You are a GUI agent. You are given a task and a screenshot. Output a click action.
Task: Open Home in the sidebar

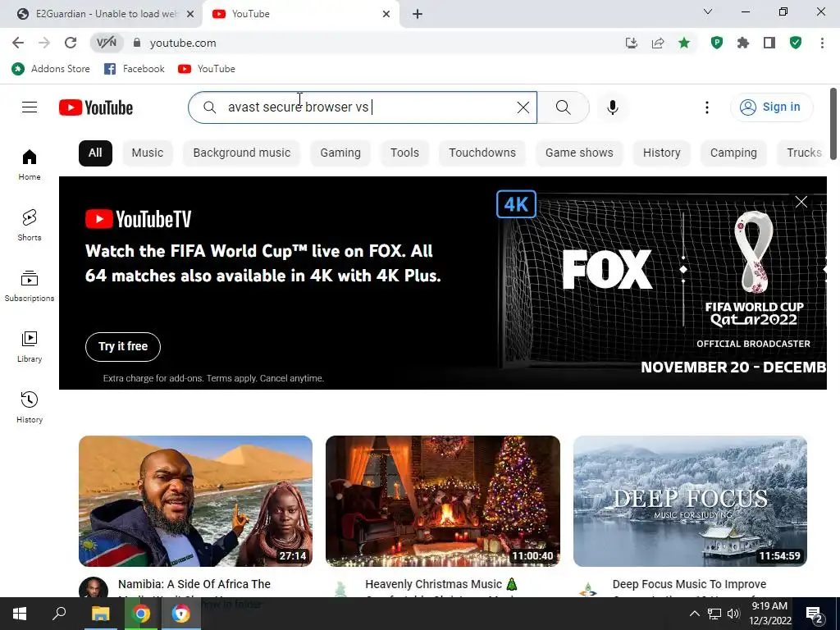(x=30, y=164)
